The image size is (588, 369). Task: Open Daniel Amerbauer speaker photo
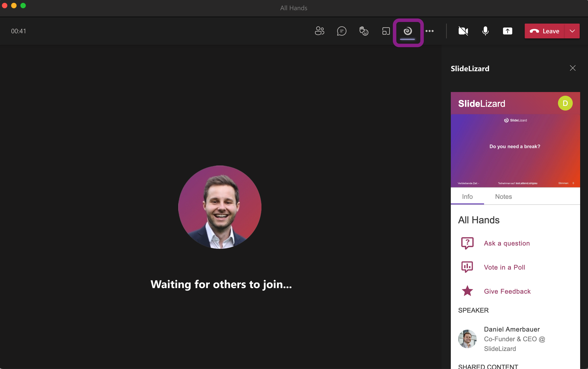(x=467, y=339)
